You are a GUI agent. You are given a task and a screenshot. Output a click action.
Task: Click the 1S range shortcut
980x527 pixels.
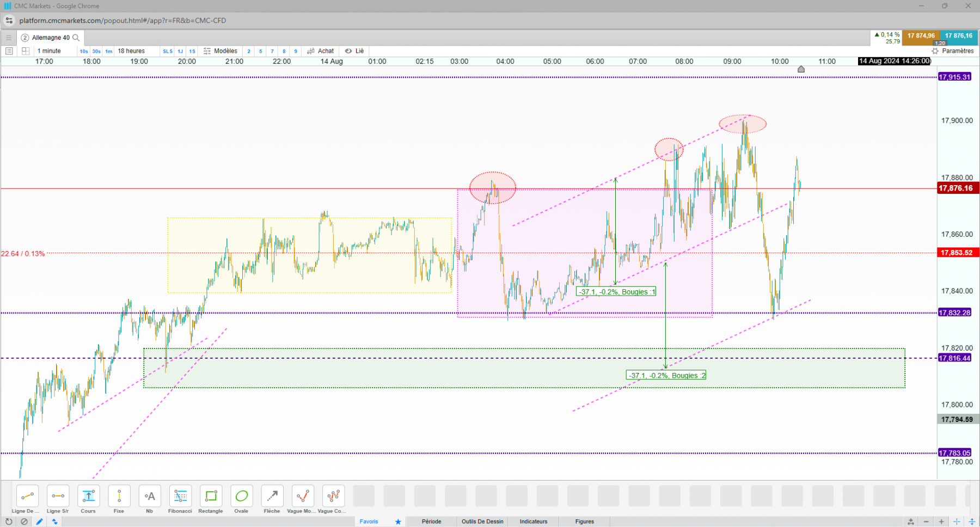(x=192, y=51)
